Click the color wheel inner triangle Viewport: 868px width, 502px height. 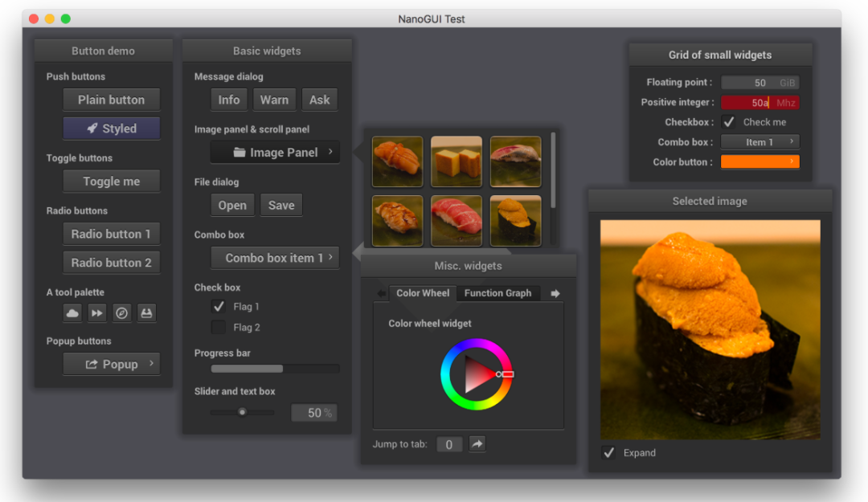coord(477,375)
